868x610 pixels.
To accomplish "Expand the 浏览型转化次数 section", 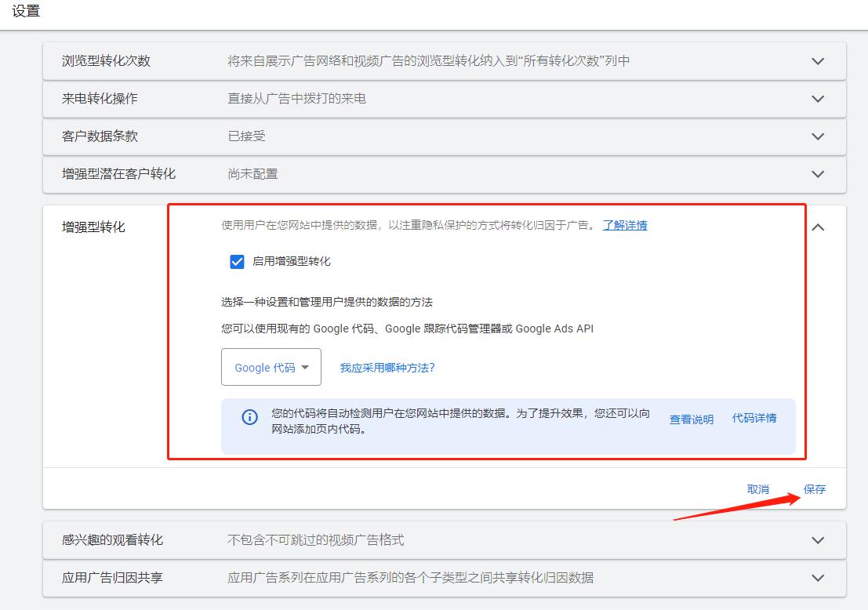I will pos(818,61).
